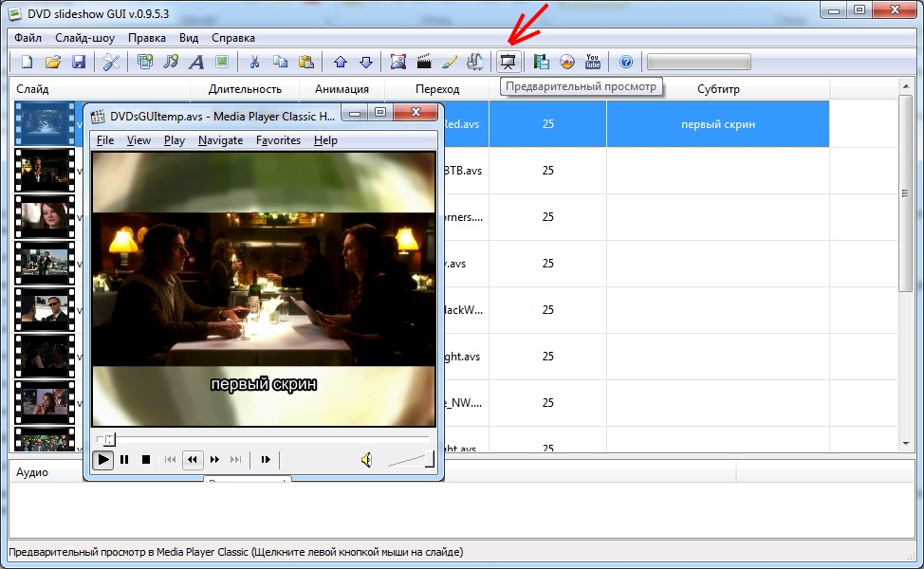Screen dimensions: 924x569
Task: Open the Файл menu
Action: coord(28,38)
